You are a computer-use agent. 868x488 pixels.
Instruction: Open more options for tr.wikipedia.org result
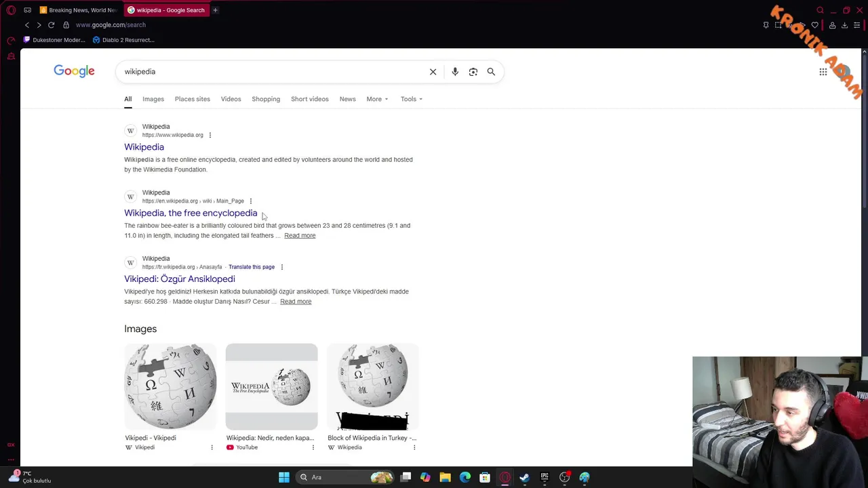(x=282, y=267)
